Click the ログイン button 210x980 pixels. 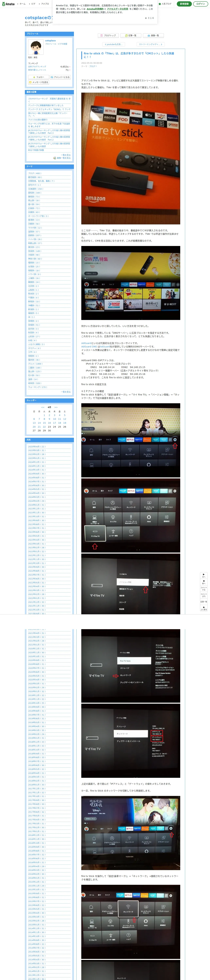(x=201, y=4)
